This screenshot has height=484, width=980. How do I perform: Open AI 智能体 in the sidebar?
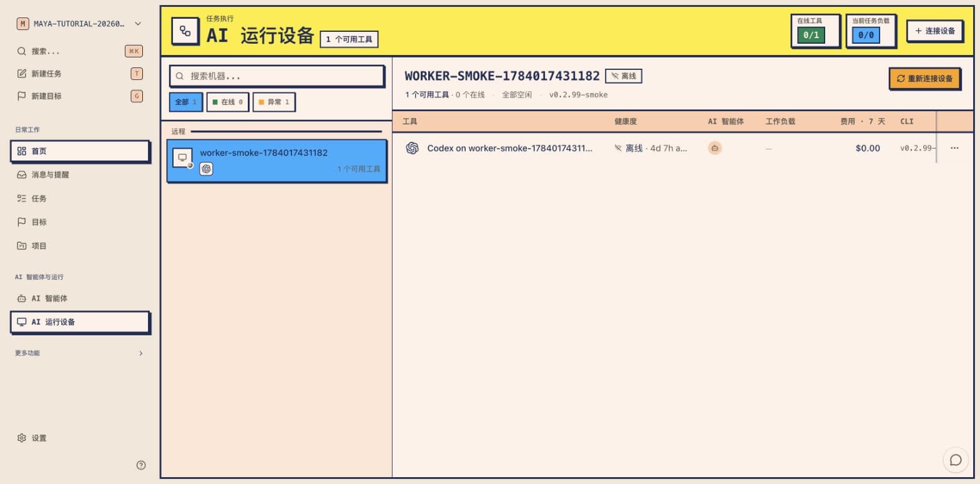(x=79, y=299)
